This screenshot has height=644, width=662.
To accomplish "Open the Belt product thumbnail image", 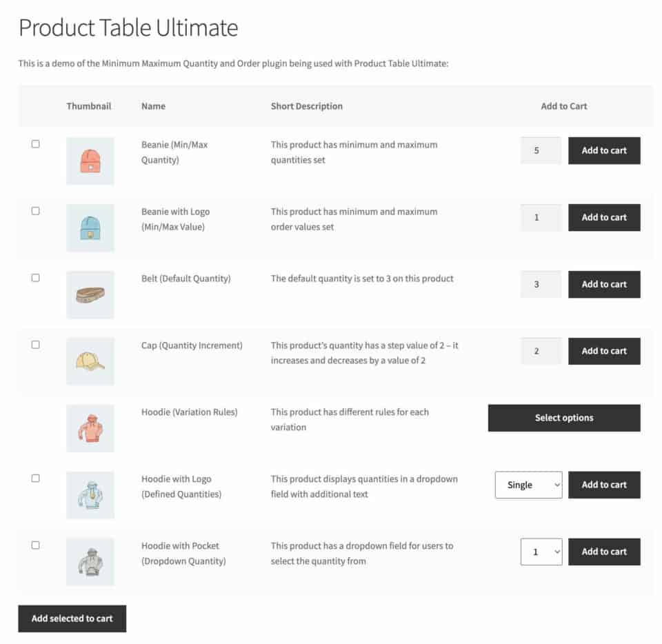I will (x=90, y=294).
